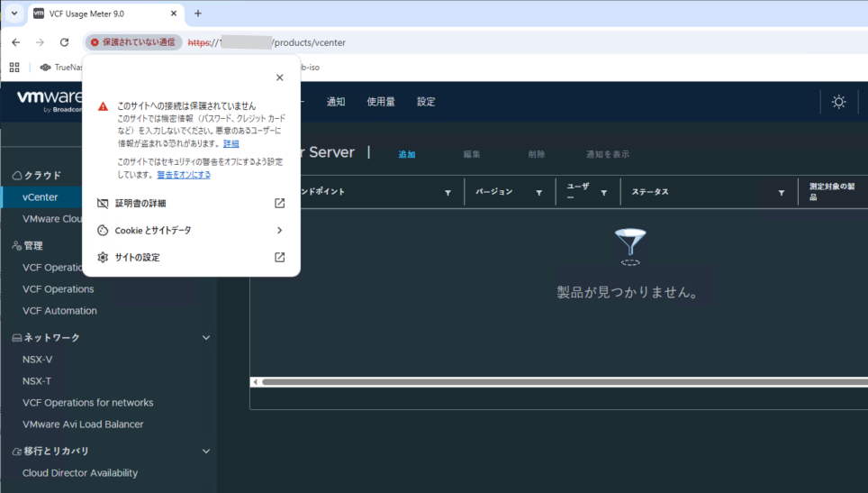The width and height of the screenshot is (868, 493).
Task: Open new browser tab with plus icon
Action: click(x=198, y=14)
